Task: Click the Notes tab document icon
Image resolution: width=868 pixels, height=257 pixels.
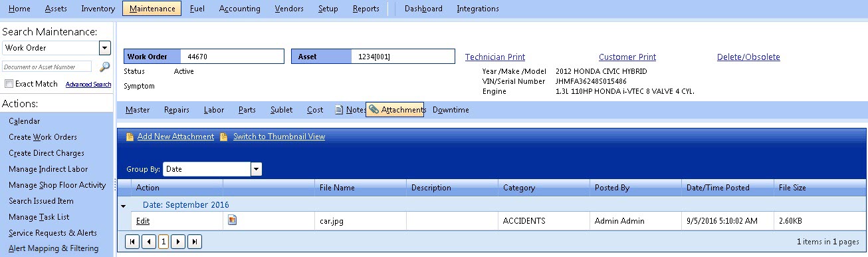Action: click(x=339, y=110)
